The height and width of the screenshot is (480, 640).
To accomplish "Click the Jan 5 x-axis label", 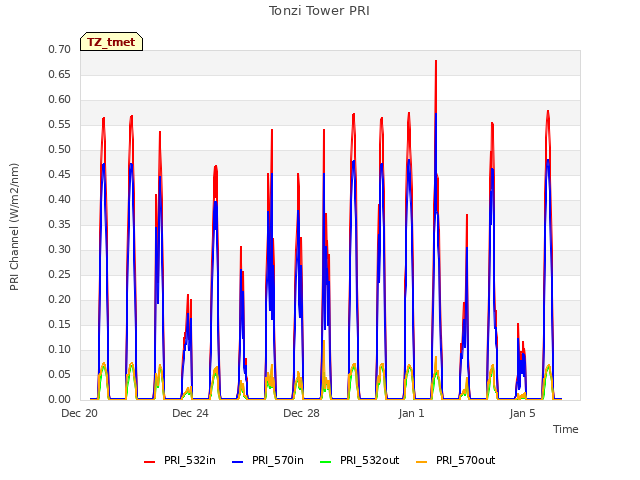I will coord(522,413).
